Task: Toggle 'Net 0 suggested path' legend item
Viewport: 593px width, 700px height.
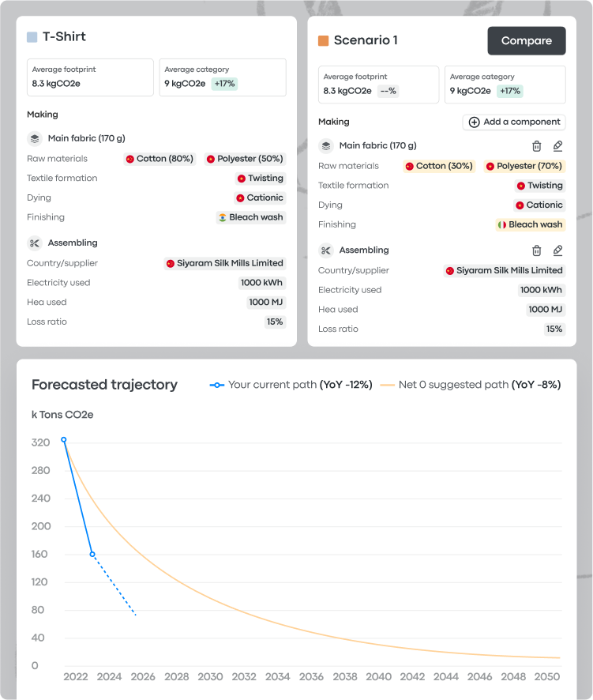Action: pos(471,385)
